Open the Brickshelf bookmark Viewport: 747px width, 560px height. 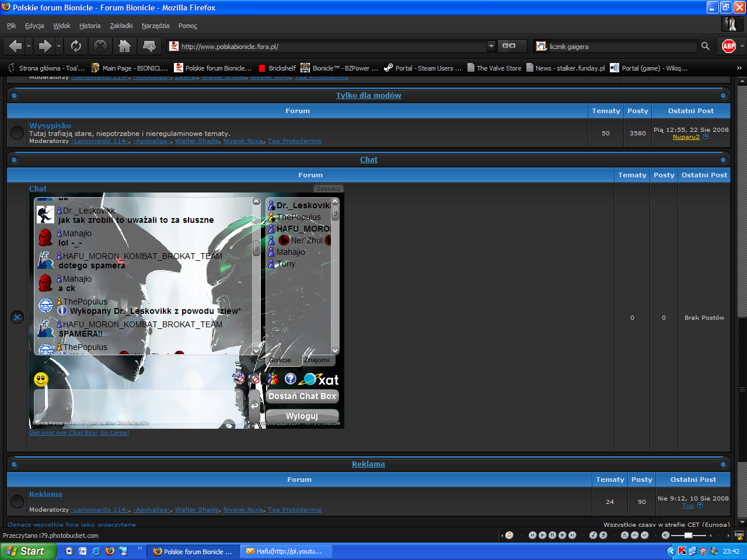[277, 68]
